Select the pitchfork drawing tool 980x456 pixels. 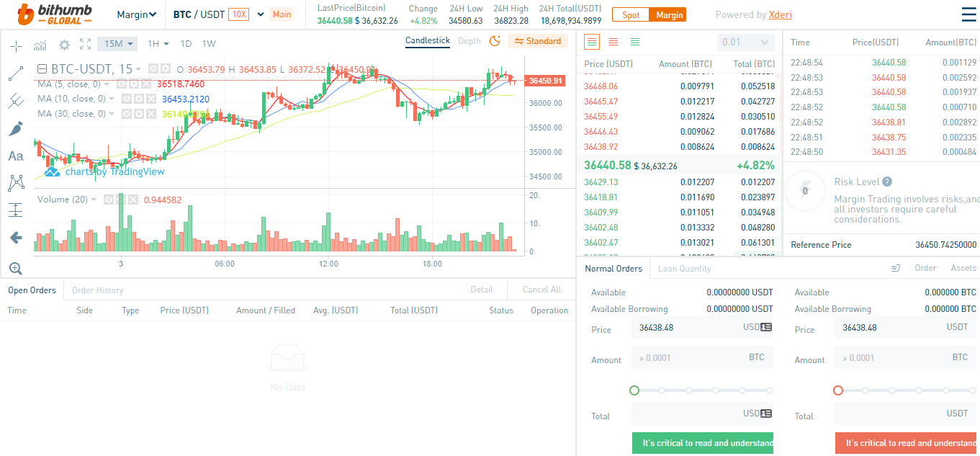pyautogui.click(x=16, y=101)
